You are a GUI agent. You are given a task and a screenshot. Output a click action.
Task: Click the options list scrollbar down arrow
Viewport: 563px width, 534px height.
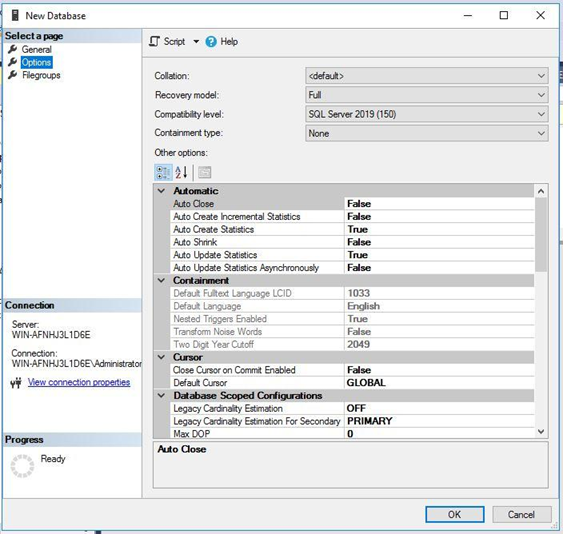coord(541,432)
